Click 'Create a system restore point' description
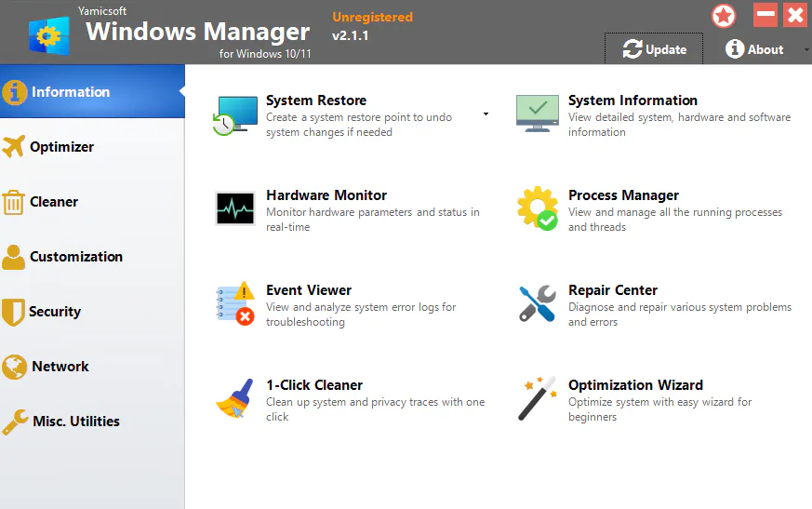812x509 pixels. (359, 125)
